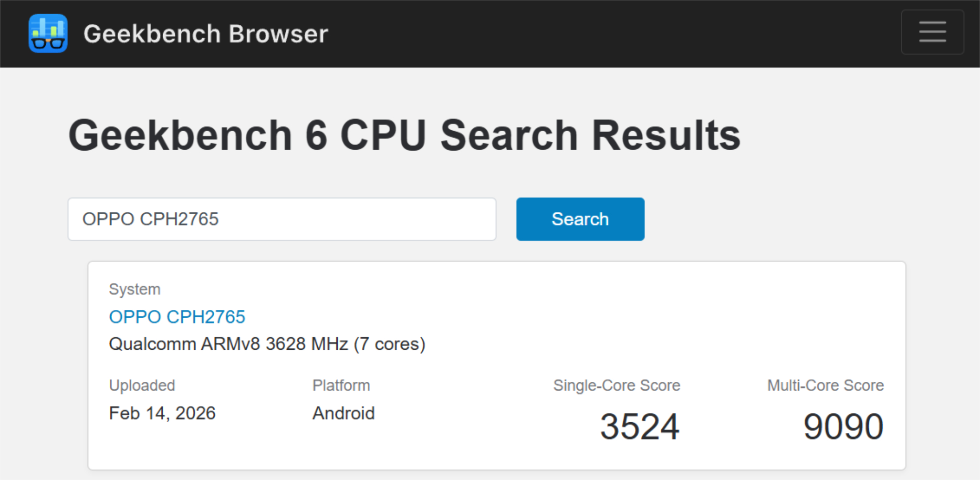Click the Multi-Core Score label
The image size is (980, 480).
point(825,385)
